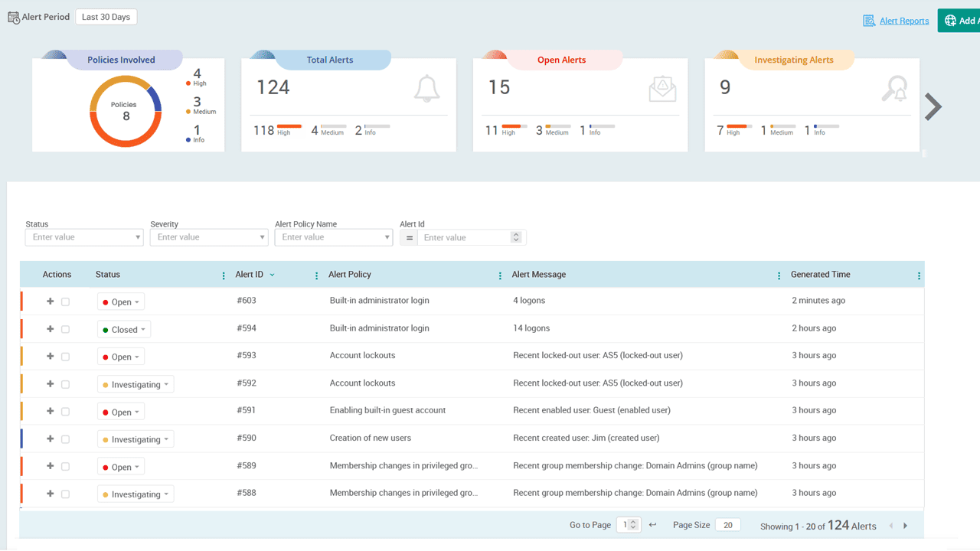Image resolution: width=980 pixels, height=551 pixels.
Task: Click the calendar icon next to Alert Period
Action: 12,16
